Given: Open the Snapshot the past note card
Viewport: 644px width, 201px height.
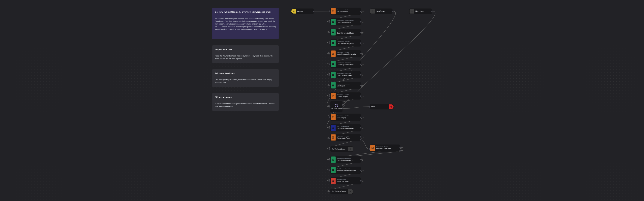Looking at the screenshot, I should tap(245, 54).
